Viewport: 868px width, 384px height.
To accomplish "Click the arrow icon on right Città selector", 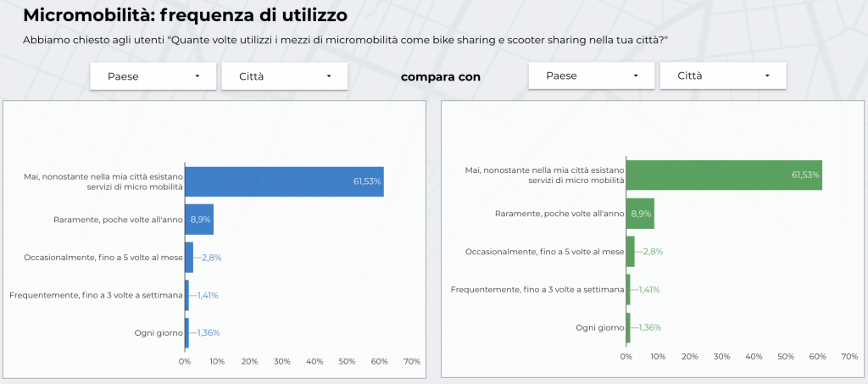I will [x=767, y=76].
